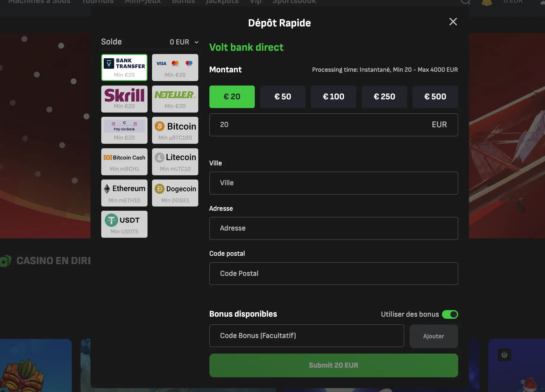545x392 pixels.
Task: Open the Bonus menu item
Action: [184, 2]
